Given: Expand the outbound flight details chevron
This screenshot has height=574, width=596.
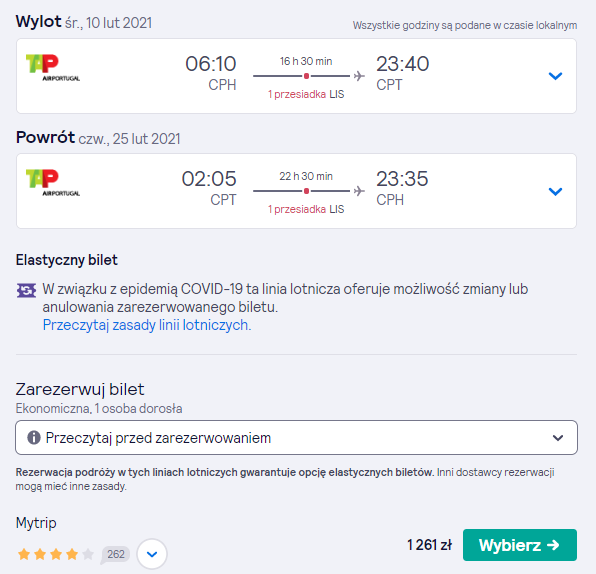Looking at the screenshot, I should [555, 76].
